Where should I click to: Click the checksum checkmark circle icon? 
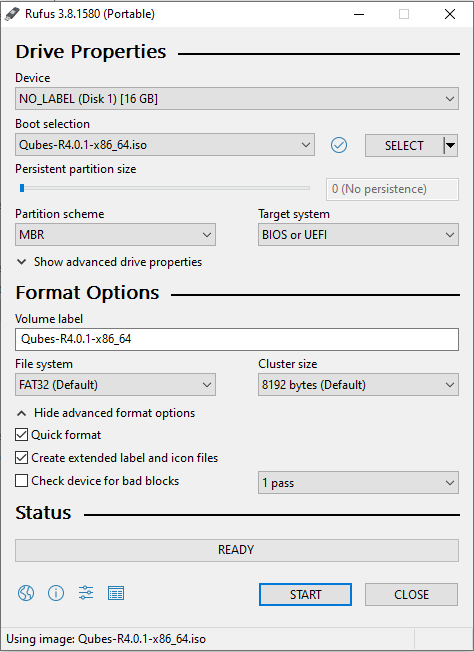tap(339, 145)
